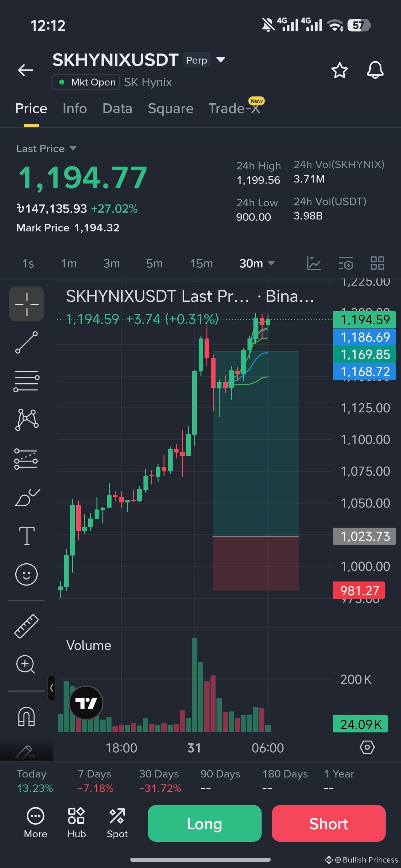Select the 1m chart interval
Viewport: 401px width, 868px height.
[69, 263]
